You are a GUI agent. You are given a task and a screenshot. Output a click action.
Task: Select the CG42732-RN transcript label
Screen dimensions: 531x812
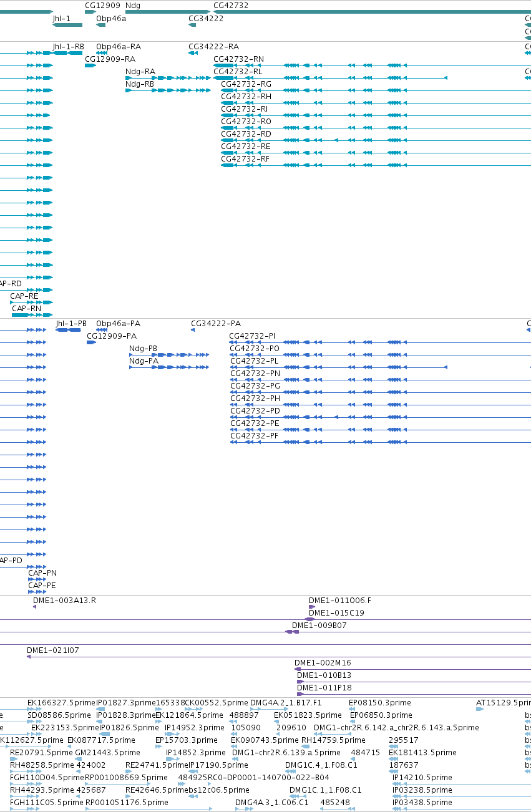pos(238,59)
